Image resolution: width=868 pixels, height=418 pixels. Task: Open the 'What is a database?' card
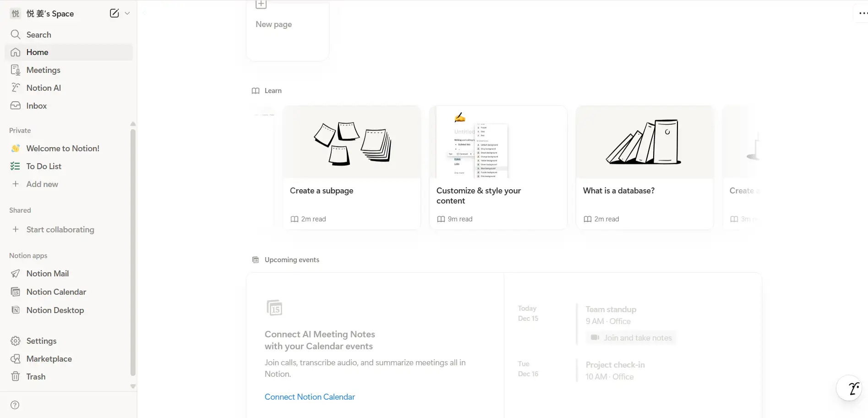coord(644,168)
